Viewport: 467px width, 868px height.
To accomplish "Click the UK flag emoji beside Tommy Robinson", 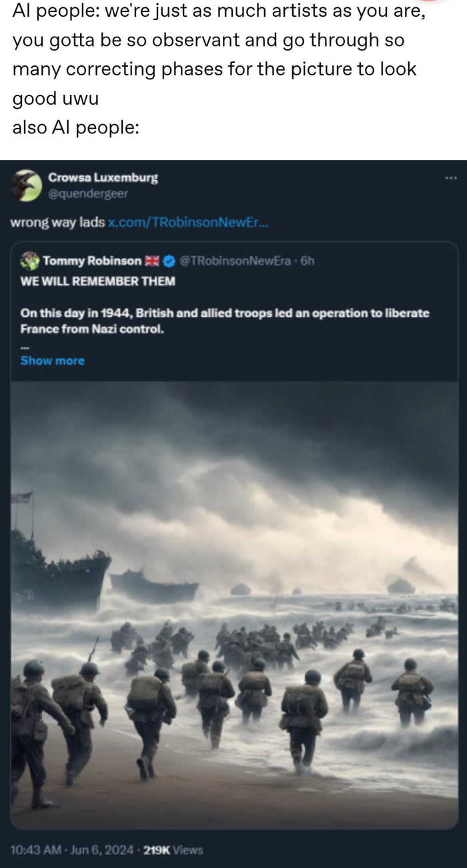I will pyautogui.click(x=151, y=261).
